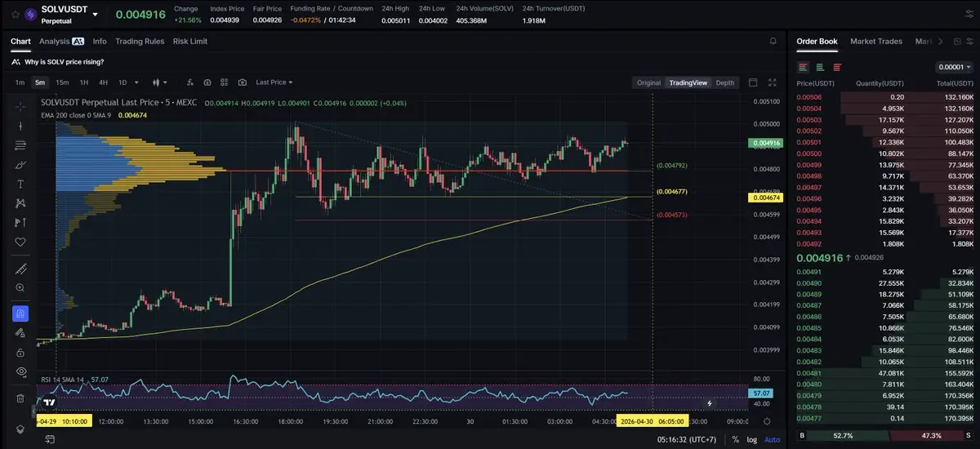Expand the SOLVUSDT pair selector dropdown
Viewport: 980px width, 449px height.
[x=96, y=15]
